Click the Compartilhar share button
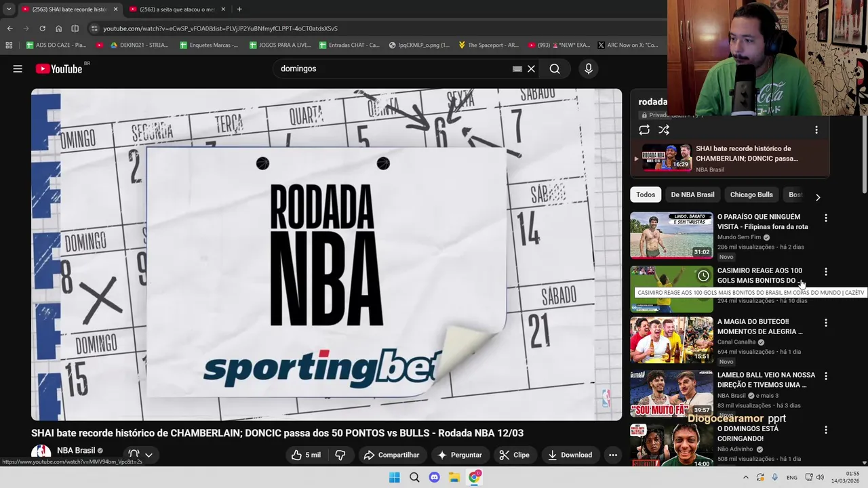This screenshot has height=488, width=868. 391,455
